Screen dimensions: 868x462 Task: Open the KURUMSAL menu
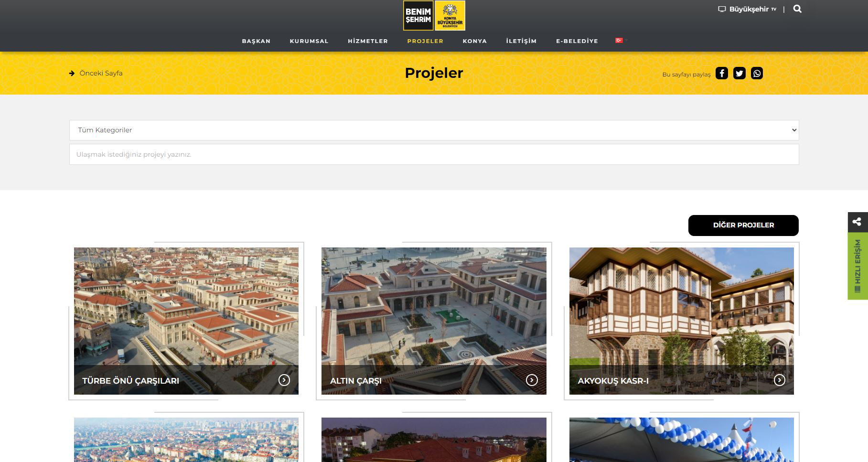click(x=309, y=41)
